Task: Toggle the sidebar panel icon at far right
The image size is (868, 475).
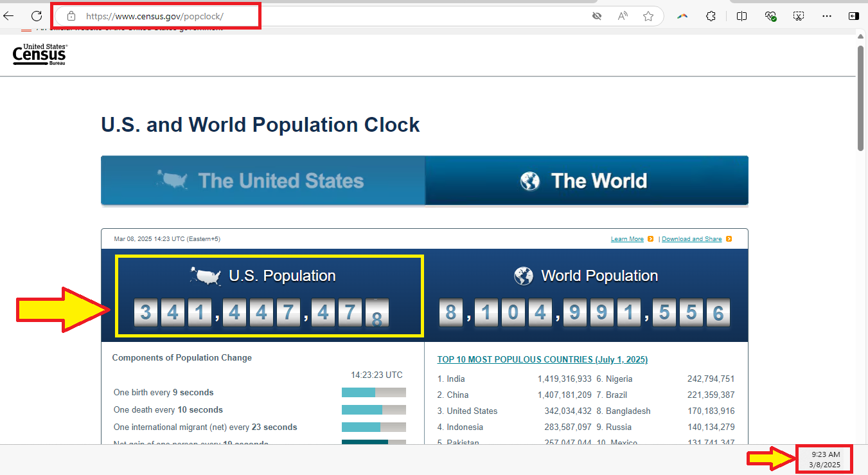Action: pos(854,16)
